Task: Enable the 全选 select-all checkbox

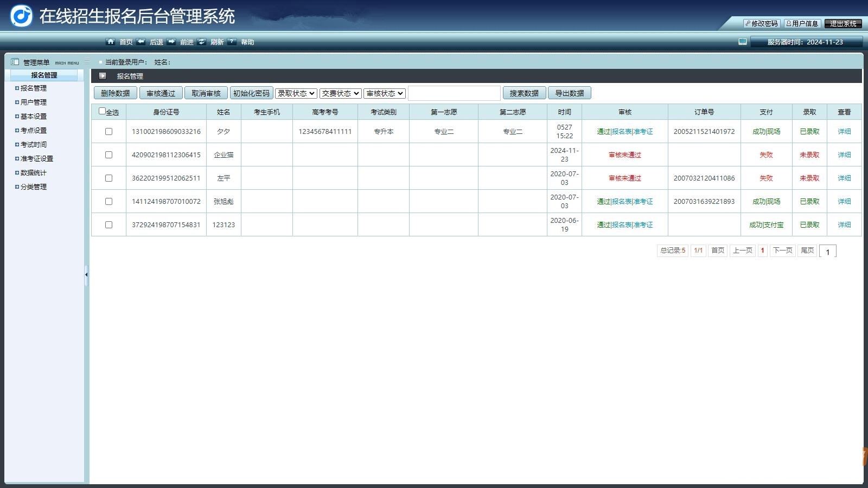Action: click(102, 110)
